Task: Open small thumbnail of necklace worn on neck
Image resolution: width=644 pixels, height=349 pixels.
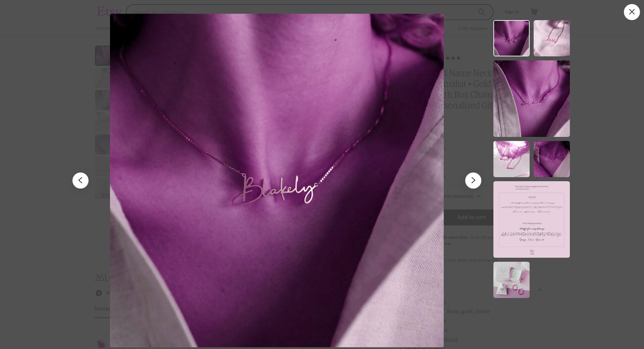Action: point(551,159)
